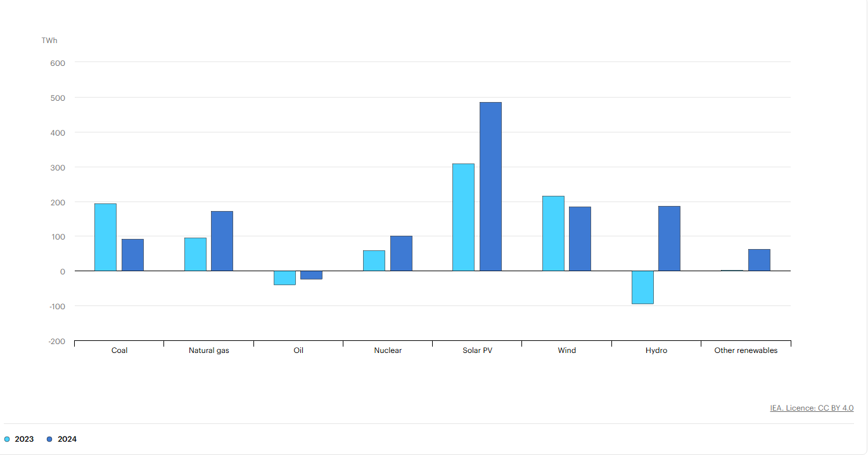Select the 2023 Solar PV bar
Screen dimensions: 868x455
pyautogui.click(x=463, y=217)
